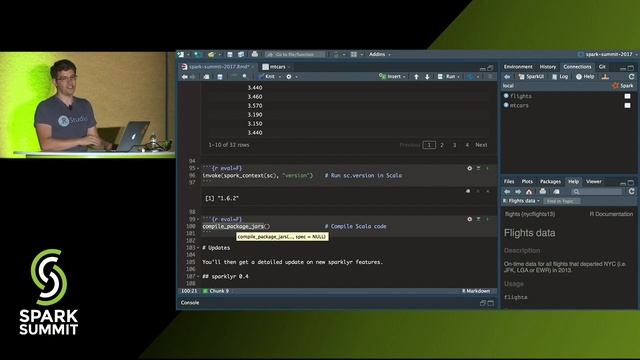Preview flights table using its grid icon

tap(627, 96)
